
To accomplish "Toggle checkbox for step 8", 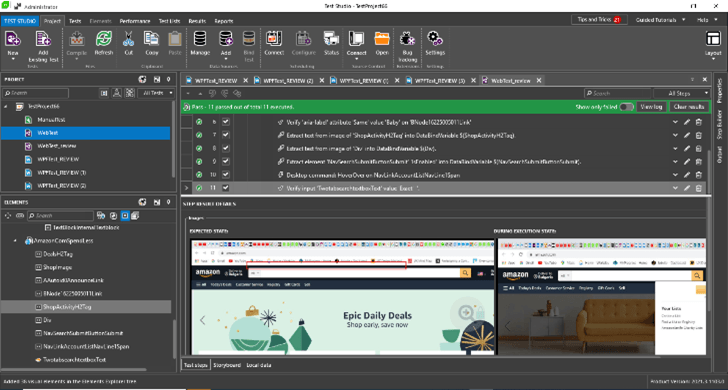I will pyautogui.click(x=226, y=149).
